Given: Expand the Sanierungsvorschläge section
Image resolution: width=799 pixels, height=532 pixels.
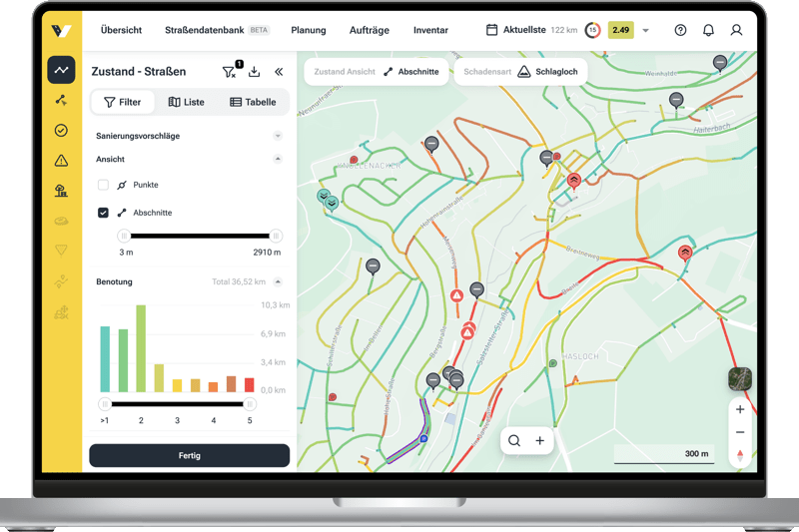Looking at the screenshot, I should click(x=278, y=136).
